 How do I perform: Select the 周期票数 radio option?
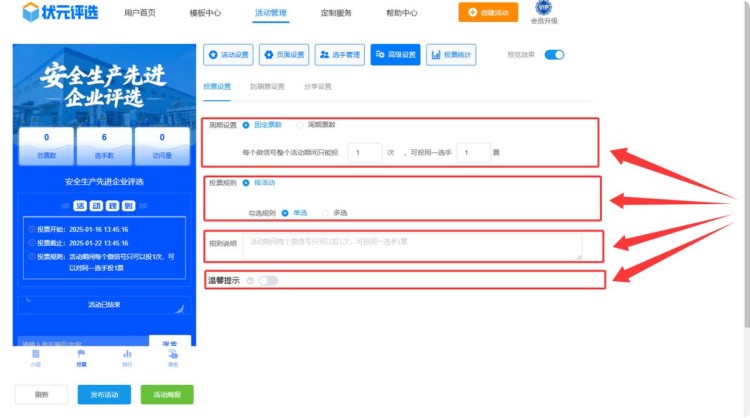300,125
